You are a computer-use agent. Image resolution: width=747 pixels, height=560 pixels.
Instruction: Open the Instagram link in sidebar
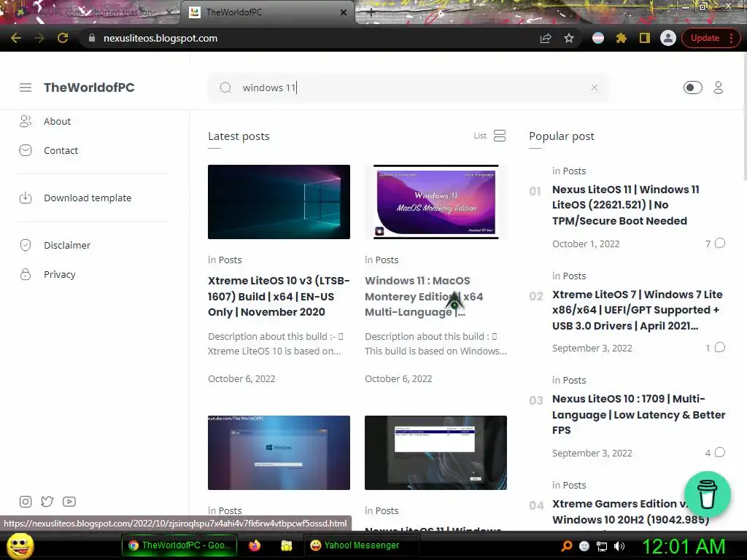pyautogui.click(x=26, y=502)
